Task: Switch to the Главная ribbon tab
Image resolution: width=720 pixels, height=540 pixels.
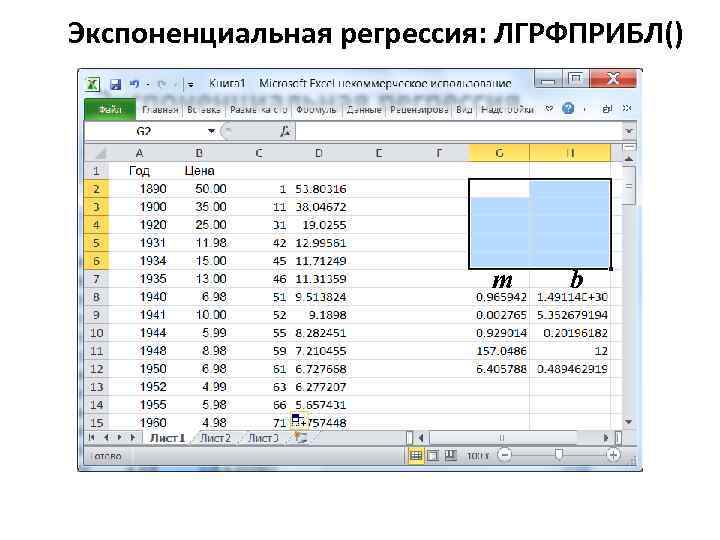Action: coord(160,110)
